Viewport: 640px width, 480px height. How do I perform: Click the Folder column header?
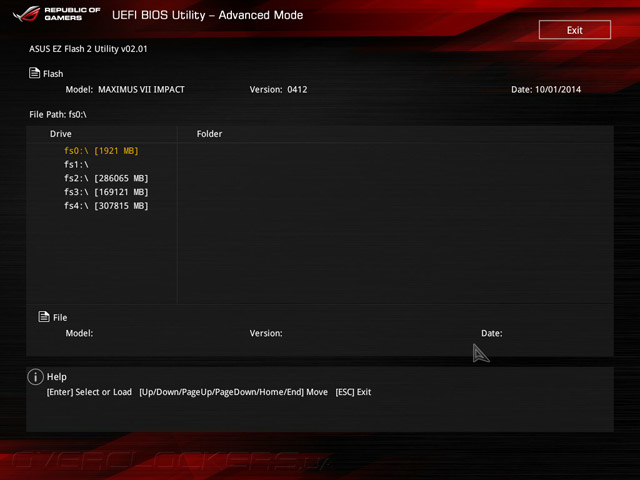pos(209,134)
